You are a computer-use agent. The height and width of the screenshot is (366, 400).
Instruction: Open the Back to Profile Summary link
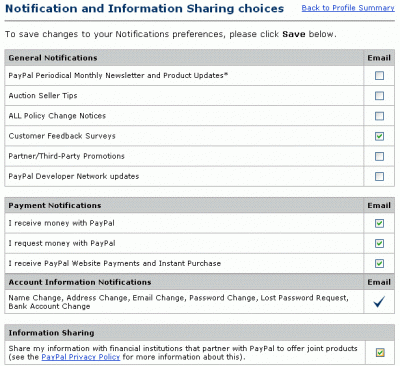348,8
